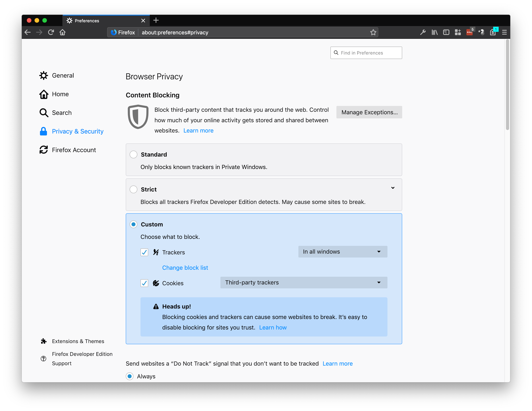The width and height of the screenshot is (532, 411).
Task: Open the 'Third-party trackers' dropdown
Action: (x=303, y=283)
